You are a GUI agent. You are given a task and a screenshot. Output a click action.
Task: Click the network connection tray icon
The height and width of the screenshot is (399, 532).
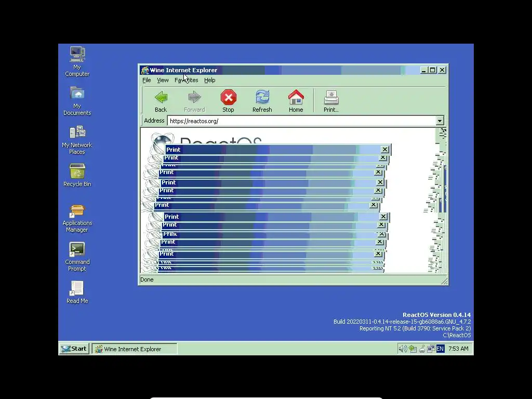point(431,349)
